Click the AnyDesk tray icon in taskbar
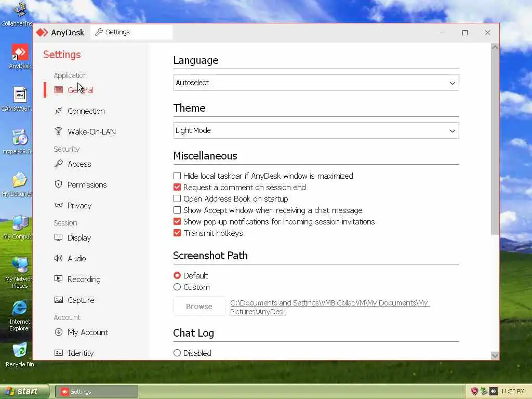The width and height of the screenshot is (532, 399). point(494,391)
